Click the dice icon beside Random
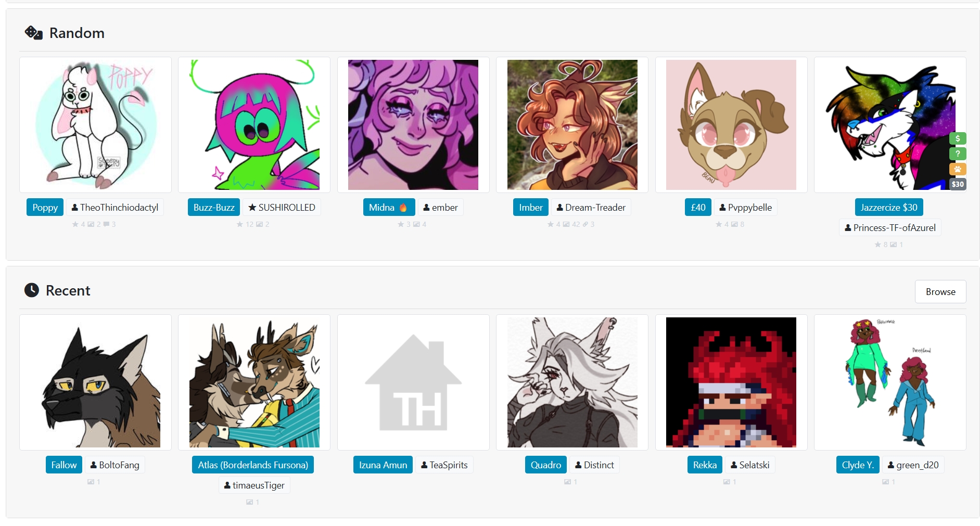Image resolution: width=980 pixels, height=526 pixels. (34, 33)
